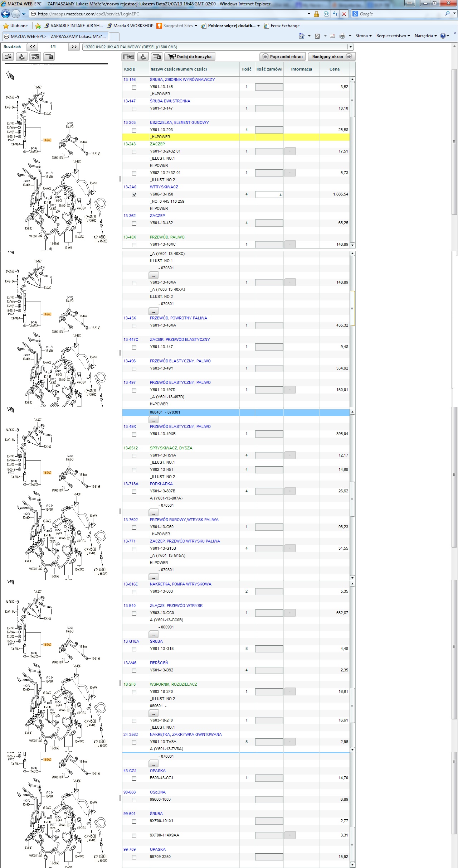Click the 100 zoom diagram icon
Image resolution: width=458 pixels, height=868 pixels.
click(35, 57)
